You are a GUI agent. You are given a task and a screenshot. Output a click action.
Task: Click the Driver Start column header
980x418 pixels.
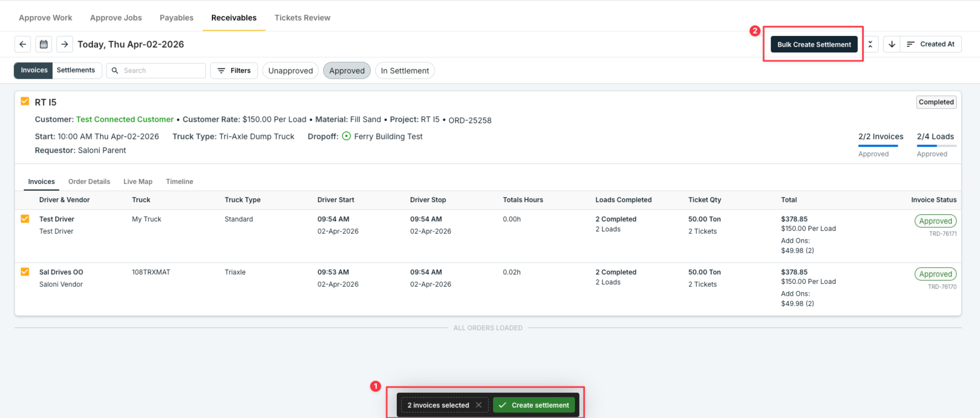(x=336, y=200)
